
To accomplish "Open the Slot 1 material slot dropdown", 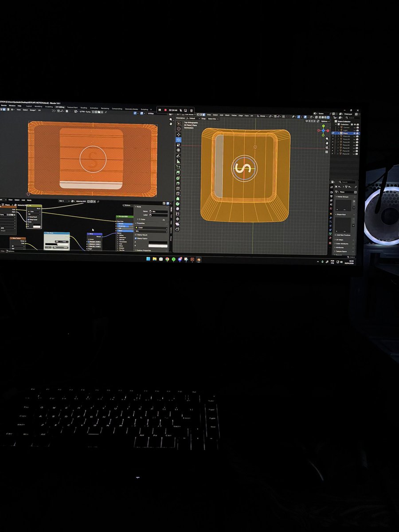I will pos(64,201).
